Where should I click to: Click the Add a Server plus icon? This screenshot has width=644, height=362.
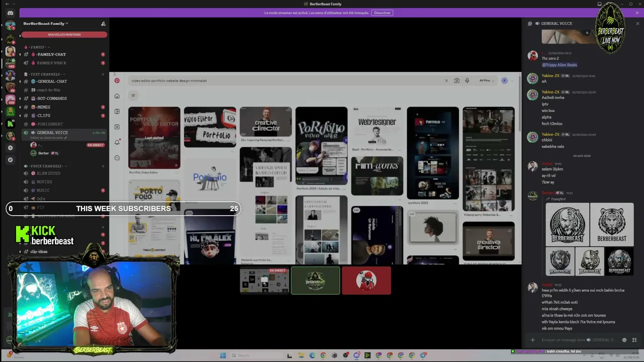click(10, 148)
